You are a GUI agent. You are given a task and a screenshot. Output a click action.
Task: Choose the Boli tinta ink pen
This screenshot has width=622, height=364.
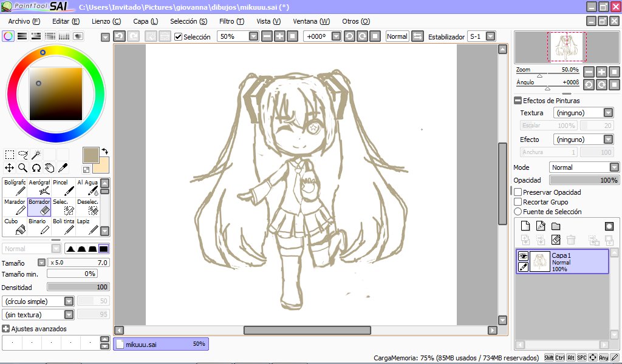[63, 226]
